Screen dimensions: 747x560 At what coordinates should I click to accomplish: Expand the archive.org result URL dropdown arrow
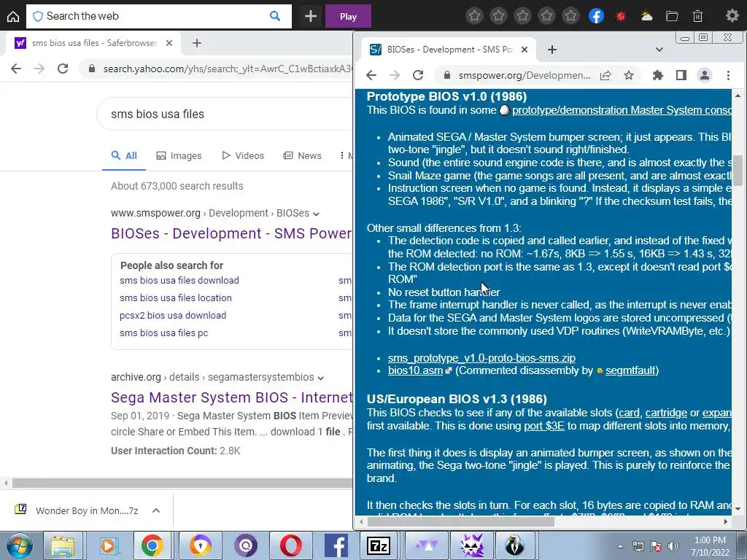[x=321, y=378]
